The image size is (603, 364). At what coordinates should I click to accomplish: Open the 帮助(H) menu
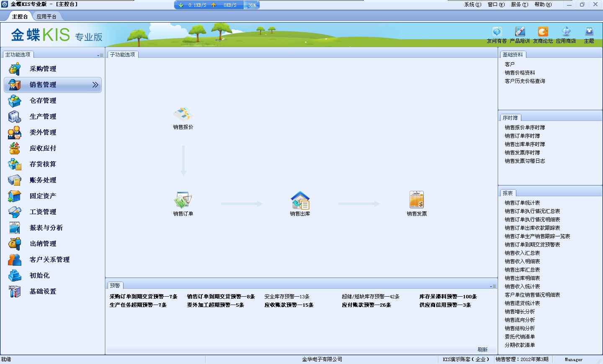click(543, 5)
